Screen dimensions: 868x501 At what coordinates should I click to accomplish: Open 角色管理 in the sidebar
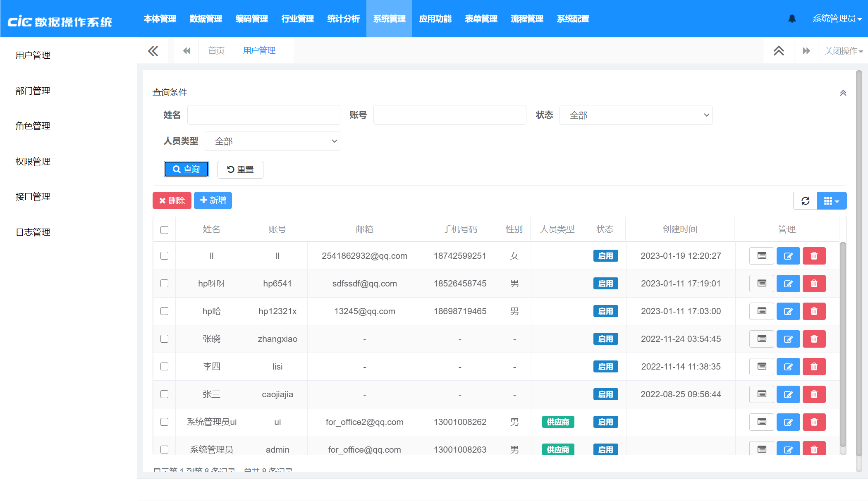[x=33, y=126]
